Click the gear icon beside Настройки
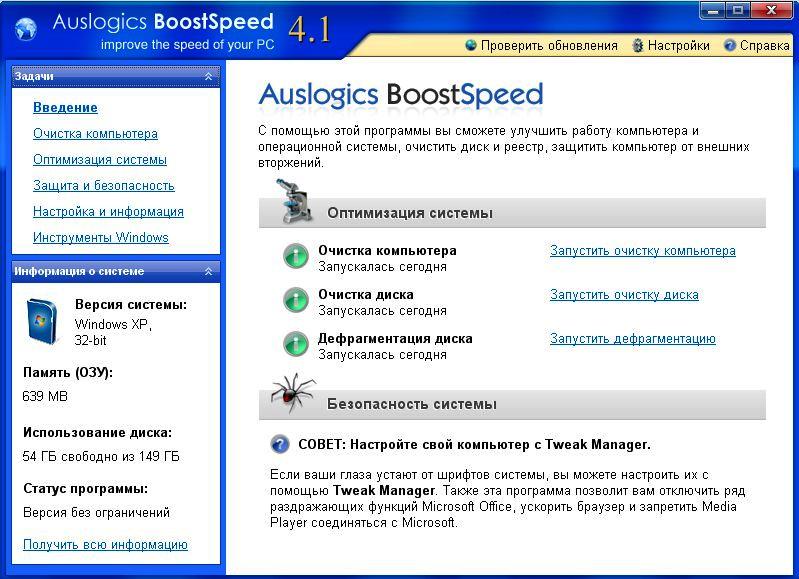The image size is (799, 579). tap(637, 45)
